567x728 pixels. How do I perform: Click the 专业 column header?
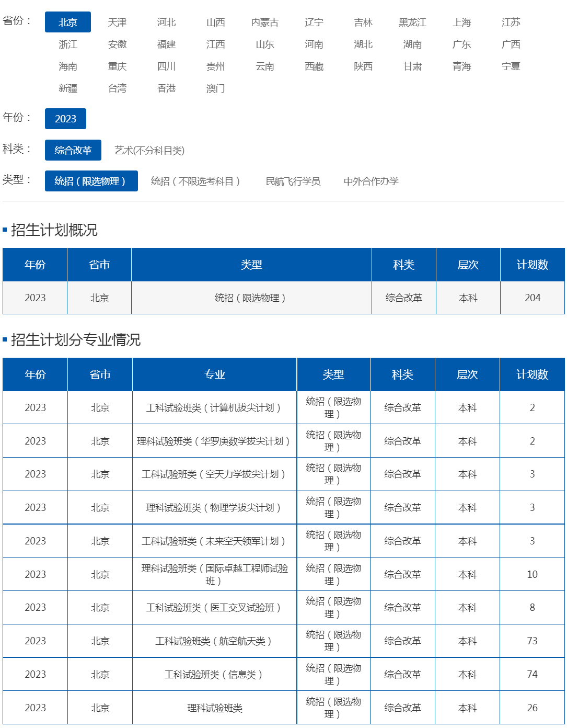point(214,374)
